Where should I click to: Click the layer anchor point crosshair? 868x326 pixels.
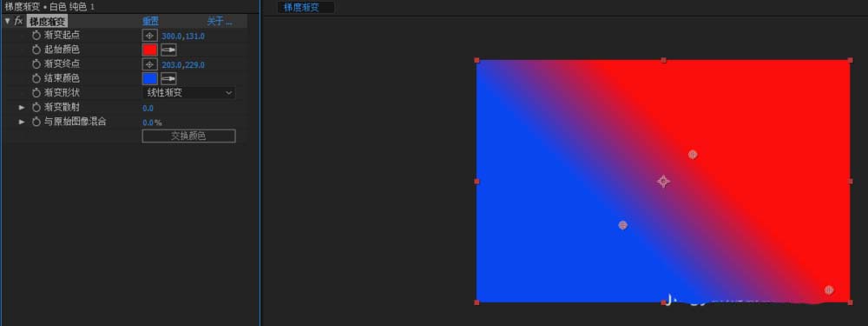click(664, 182)
